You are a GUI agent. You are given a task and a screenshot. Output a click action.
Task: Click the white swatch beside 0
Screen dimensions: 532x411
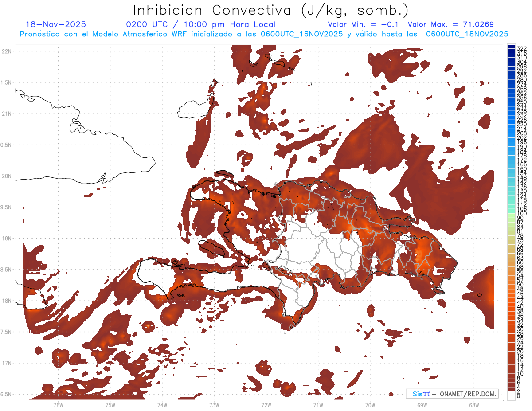tap(511, 395)
